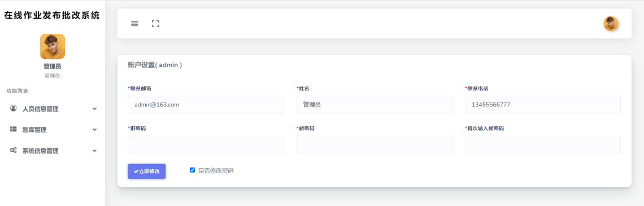Click the 新密码 input field

374,145
